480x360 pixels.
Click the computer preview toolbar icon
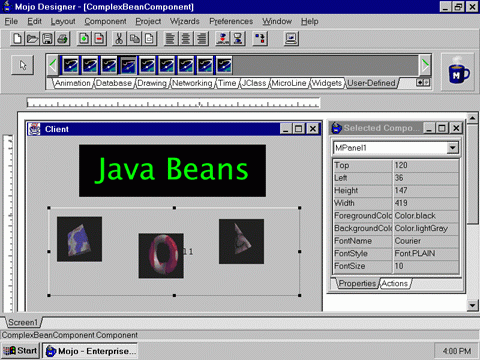coord(291,39)
